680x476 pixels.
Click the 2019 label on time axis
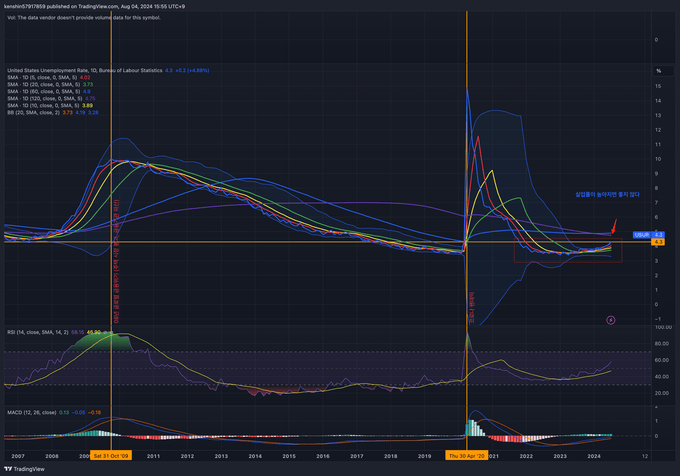click(x=425, y=456)
